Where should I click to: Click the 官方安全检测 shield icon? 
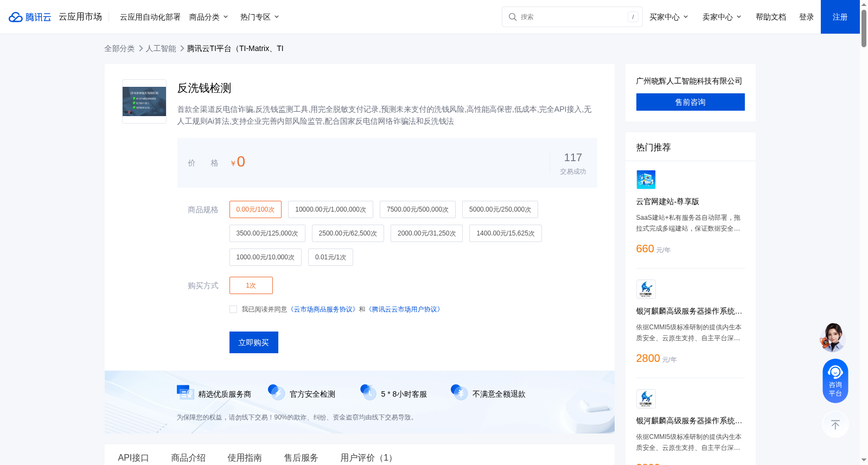tap(277, 392)
